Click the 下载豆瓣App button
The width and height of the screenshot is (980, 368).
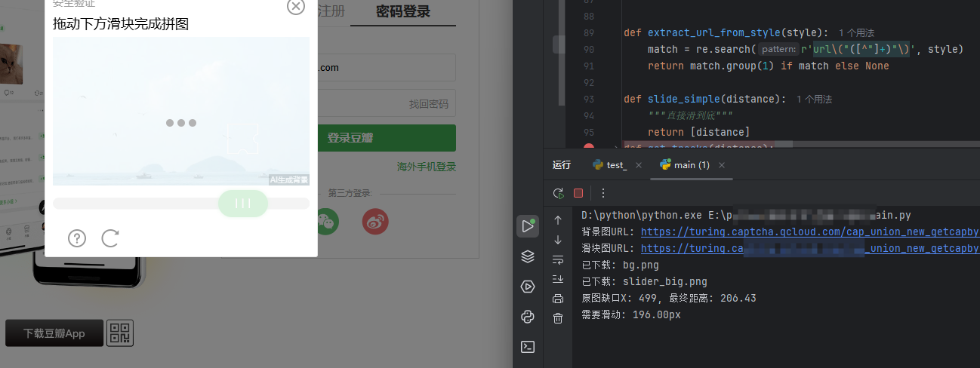pyautogui.click(x=54, y=333)
